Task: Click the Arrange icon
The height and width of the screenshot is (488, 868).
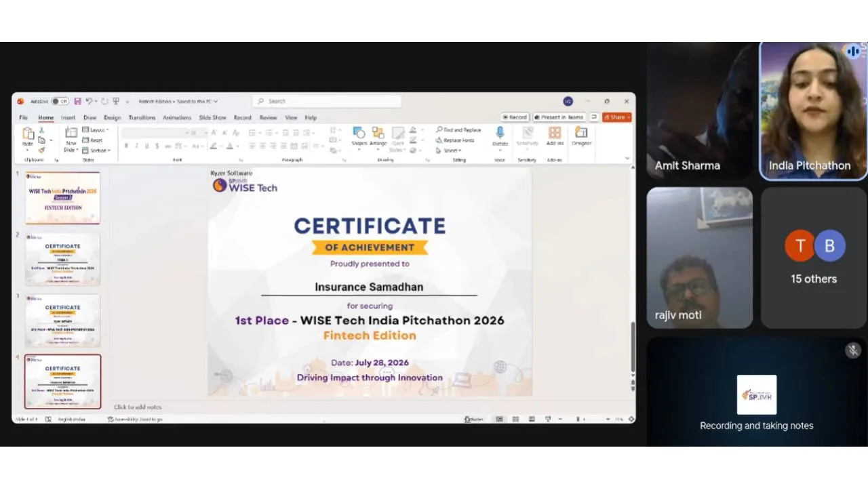Action: pyautogui.click(x=378, y=133)
